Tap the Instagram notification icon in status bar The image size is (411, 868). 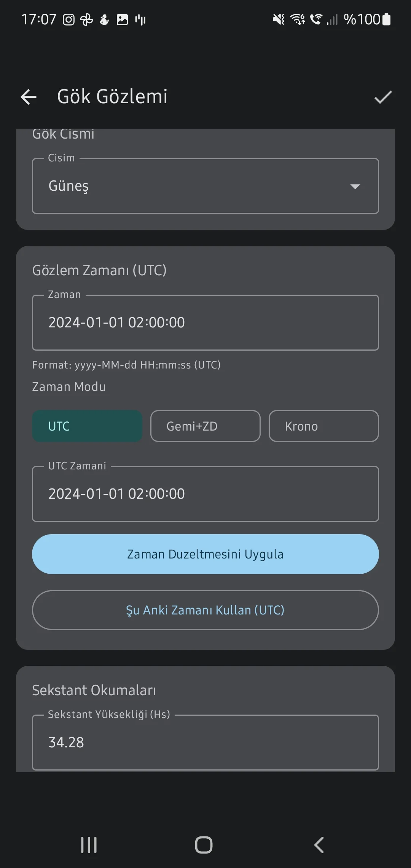[x=69, y=19]
